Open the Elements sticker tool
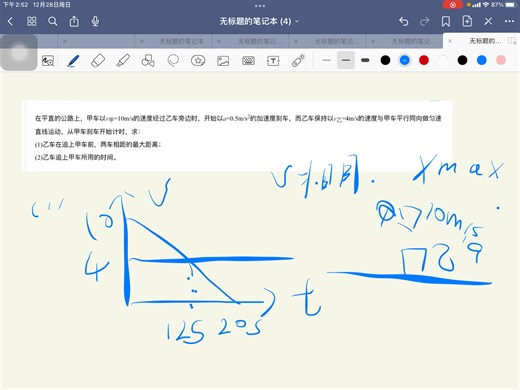 [x=198, y=61]
